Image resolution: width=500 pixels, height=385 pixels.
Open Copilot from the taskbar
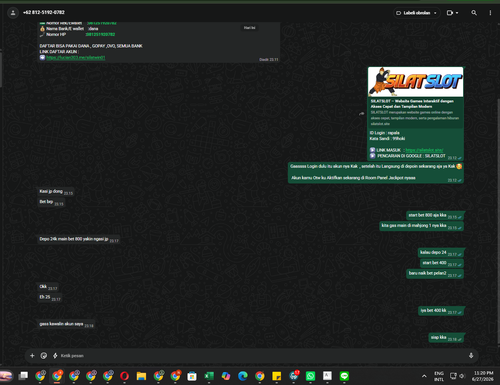(x=226, y=376)
